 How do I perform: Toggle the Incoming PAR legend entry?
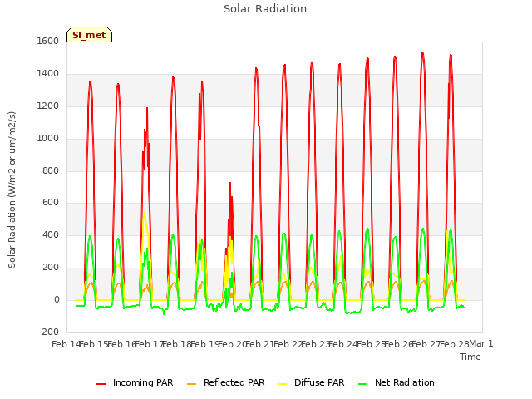pyautogui.click(x=135, y=382)
